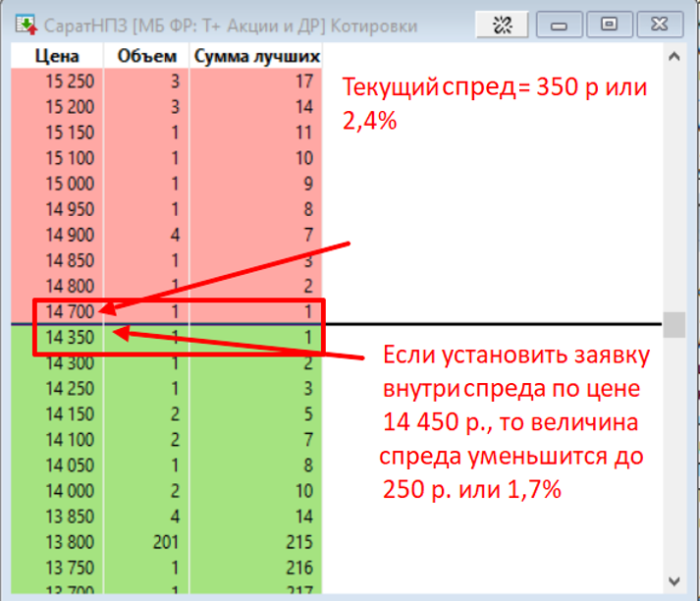Image resolution: width=700 pixels, height=601 pixels.
Task: Click the vertical scrollbar thumb
Action: click(x=673, y=324)
